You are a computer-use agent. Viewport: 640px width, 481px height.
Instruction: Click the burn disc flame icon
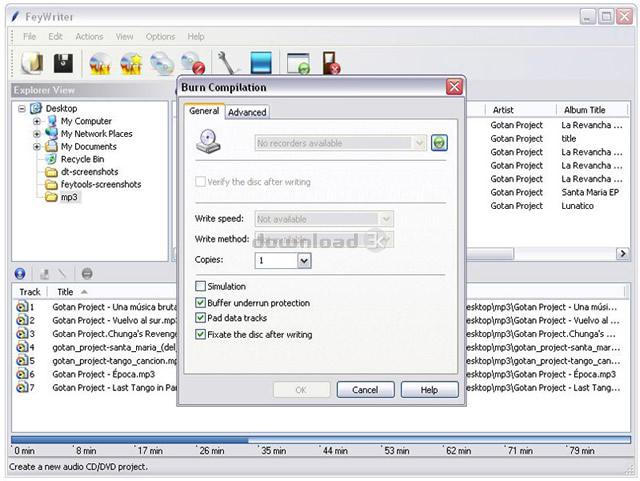click(x=100, y=64)
